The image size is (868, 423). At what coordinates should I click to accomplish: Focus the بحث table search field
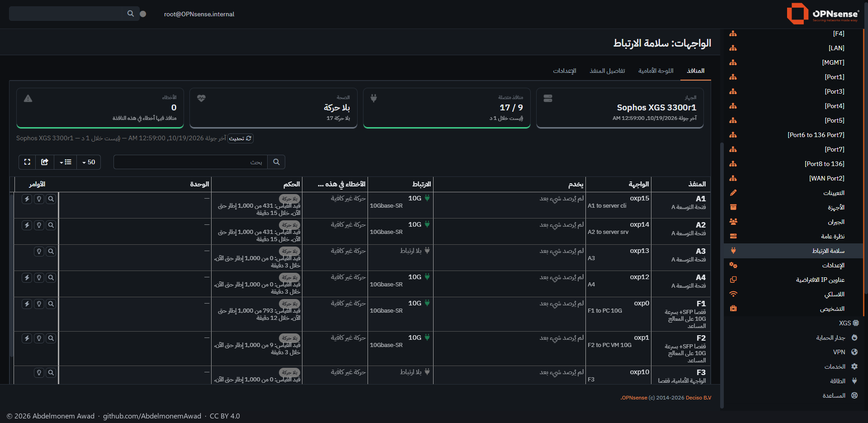pos(191,162)
